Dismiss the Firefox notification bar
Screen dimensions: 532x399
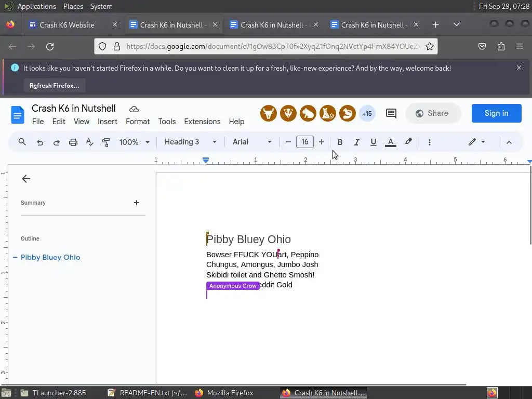(x=519, y=68)
